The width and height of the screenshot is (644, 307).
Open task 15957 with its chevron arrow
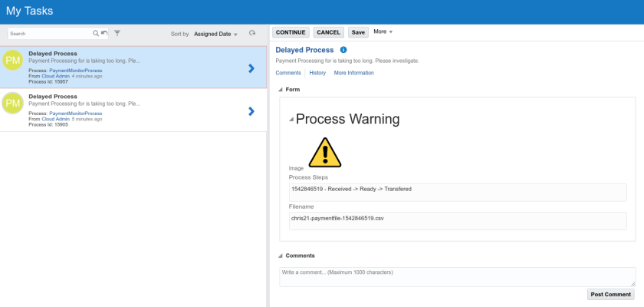point(251,68)
